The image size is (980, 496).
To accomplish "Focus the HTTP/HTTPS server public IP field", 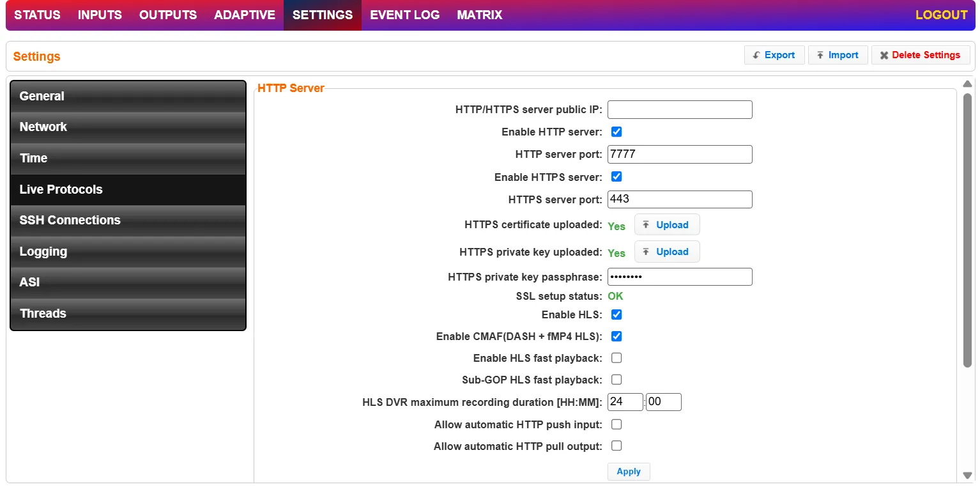I will pos(680,110).
